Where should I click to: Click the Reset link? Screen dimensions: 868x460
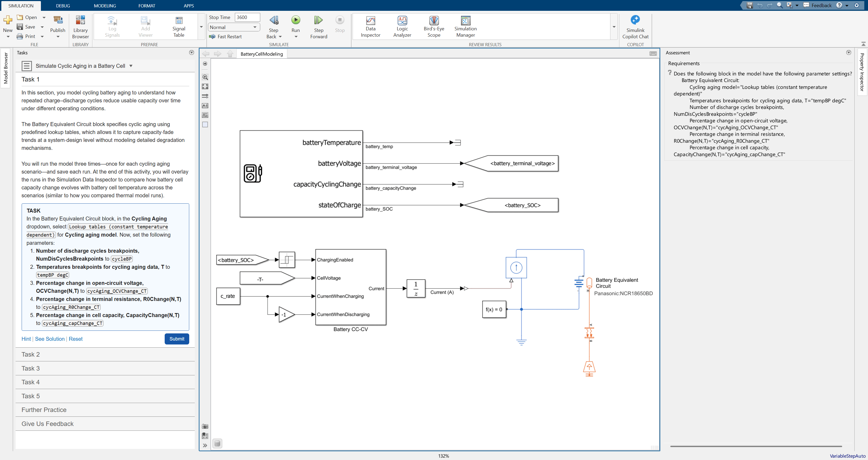coord(75,339)
